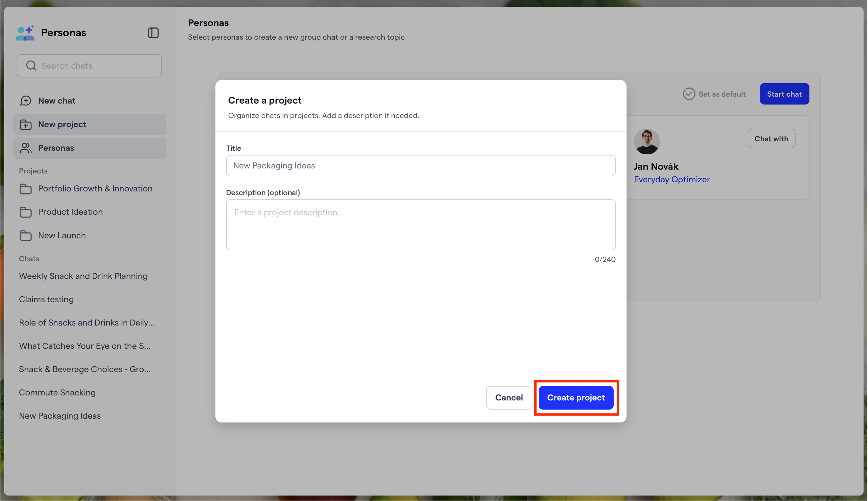868x501 pixels.
Task: Click the New chat bubble icon
Action: coord(25,101)
